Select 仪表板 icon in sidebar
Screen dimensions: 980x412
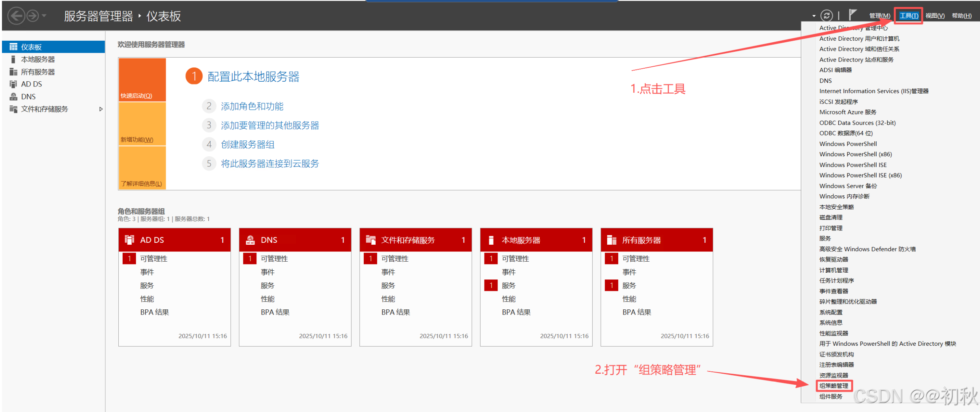click(13, 47)
